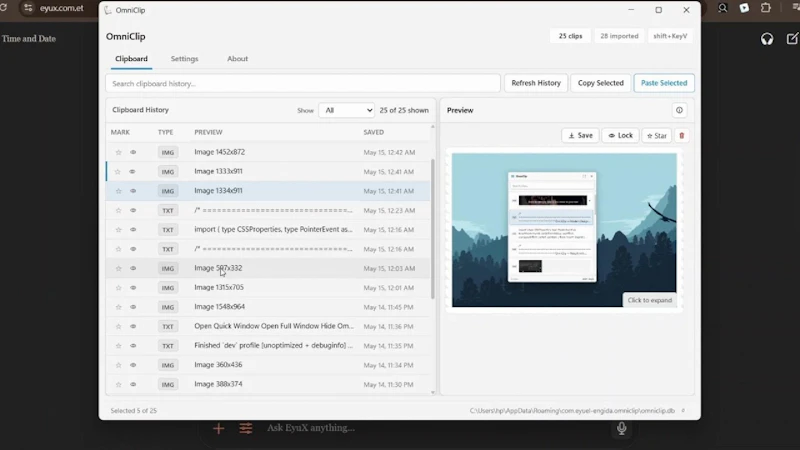Click the TXT badge of the import CSSProperties row
The width and height of the screenshot is (800, 450).
click(168, 230)
